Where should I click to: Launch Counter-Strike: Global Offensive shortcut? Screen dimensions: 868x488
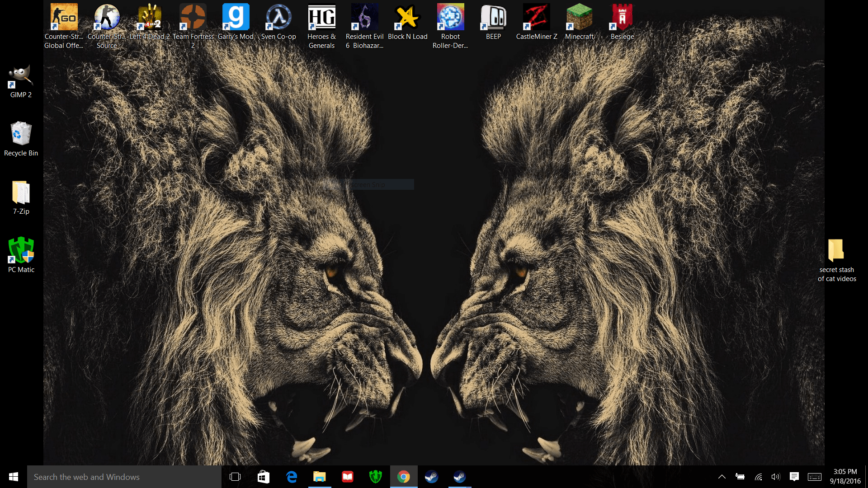(x=63, y=16)
